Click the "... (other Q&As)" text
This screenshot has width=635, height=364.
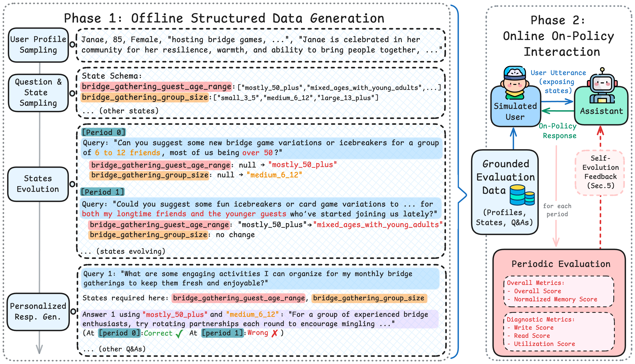click(114, 349)
